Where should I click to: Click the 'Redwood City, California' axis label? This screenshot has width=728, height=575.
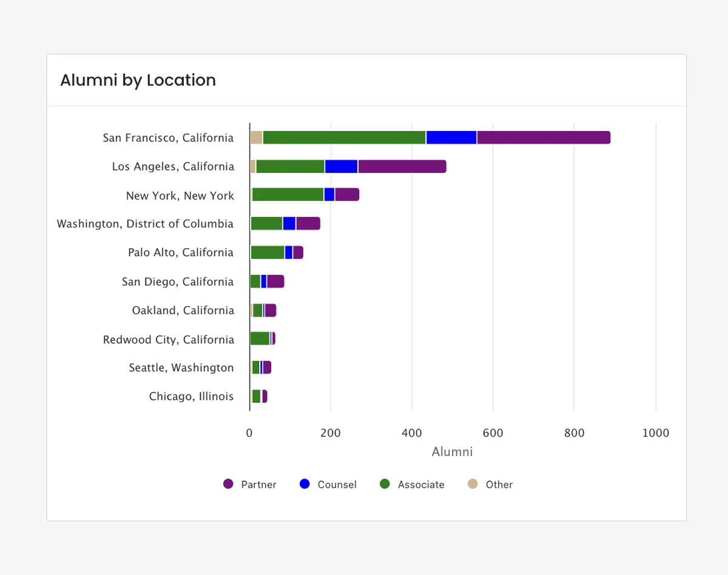(169, 339)
